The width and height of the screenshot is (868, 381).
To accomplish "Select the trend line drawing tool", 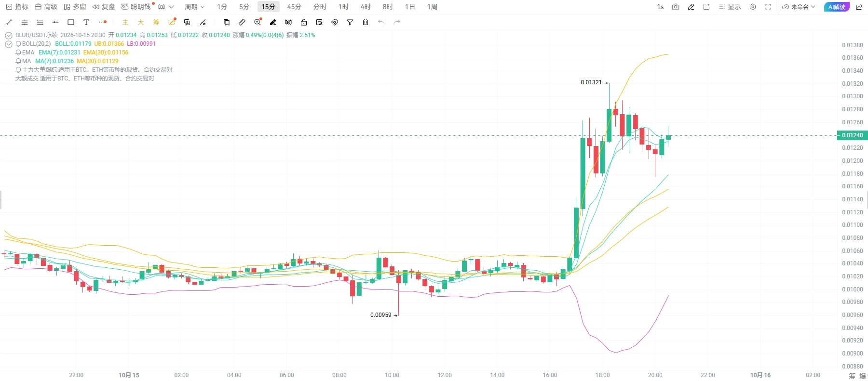I will coord(9,22).
